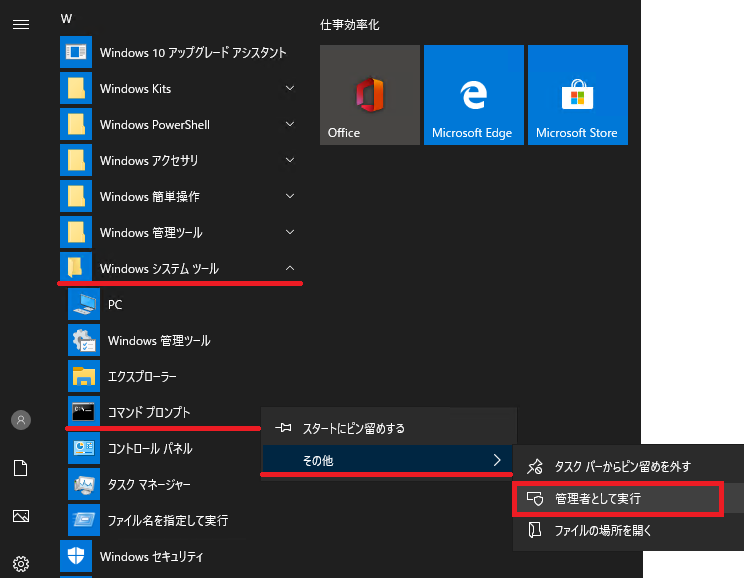Open the hamburger menu at top left

tap(21, 24)
